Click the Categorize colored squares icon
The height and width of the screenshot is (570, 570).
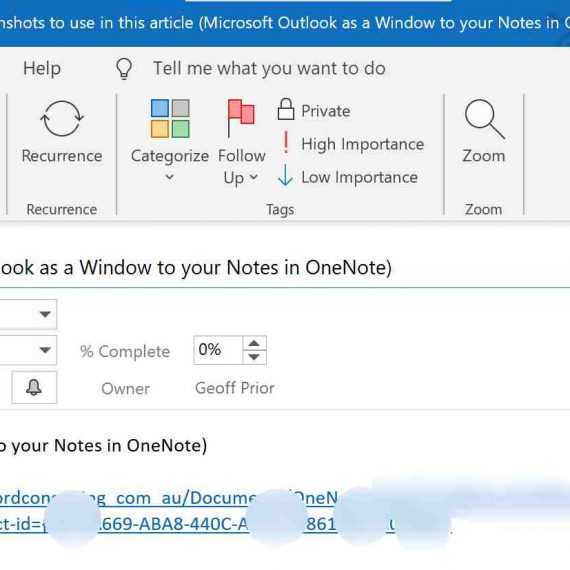(170, 118)
